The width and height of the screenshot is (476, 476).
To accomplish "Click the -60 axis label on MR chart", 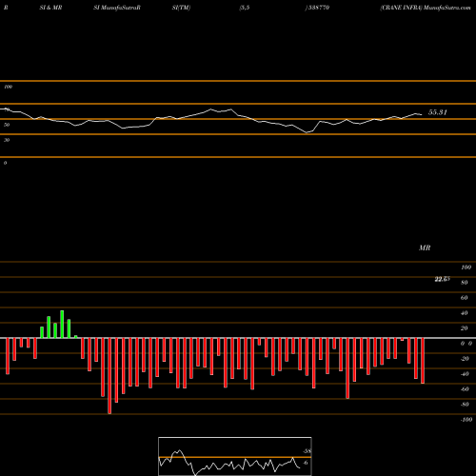I will [x=465, y=389].
